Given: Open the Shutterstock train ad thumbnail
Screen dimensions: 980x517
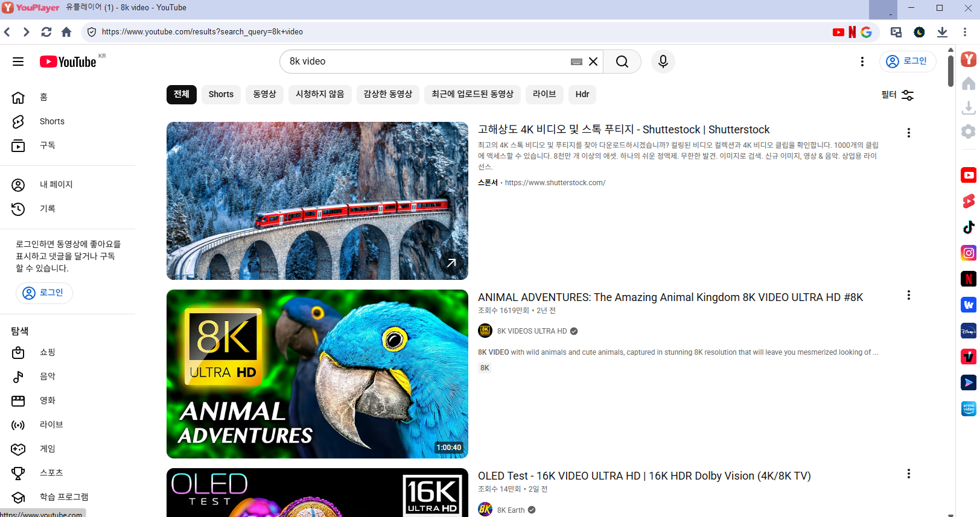Looking at the screenshot, I should click(317, 201).
